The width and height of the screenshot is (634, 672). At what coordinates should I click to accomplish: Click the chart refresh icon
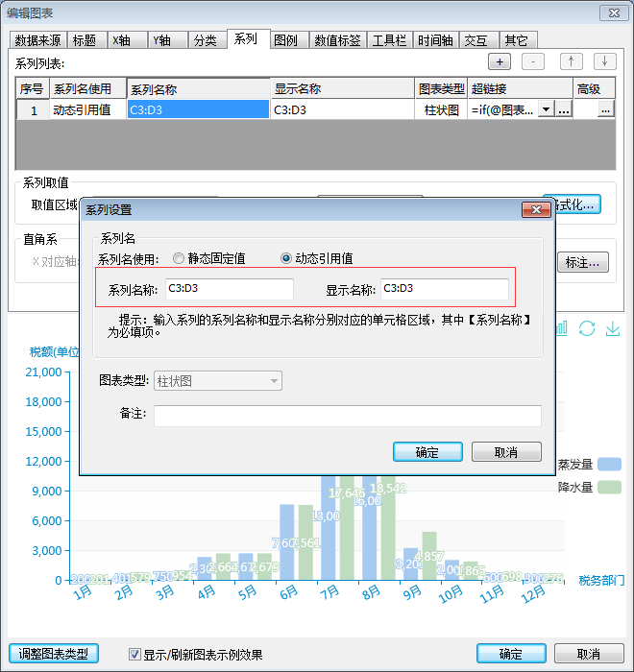pos(587,328)
